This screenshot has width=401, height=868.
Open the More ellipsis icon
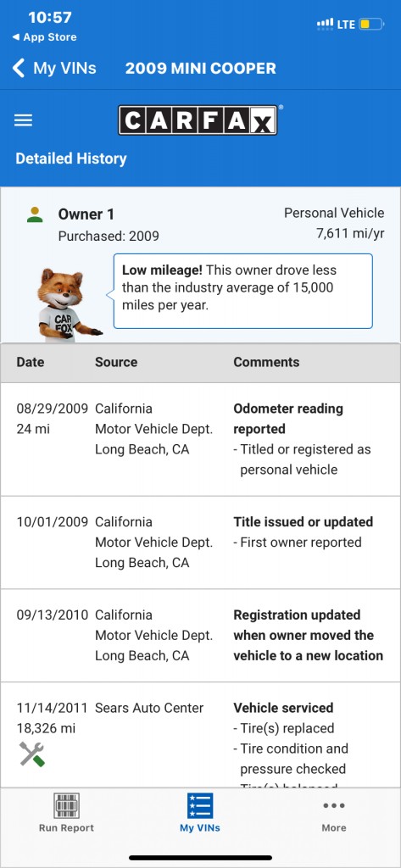[334, 805]
